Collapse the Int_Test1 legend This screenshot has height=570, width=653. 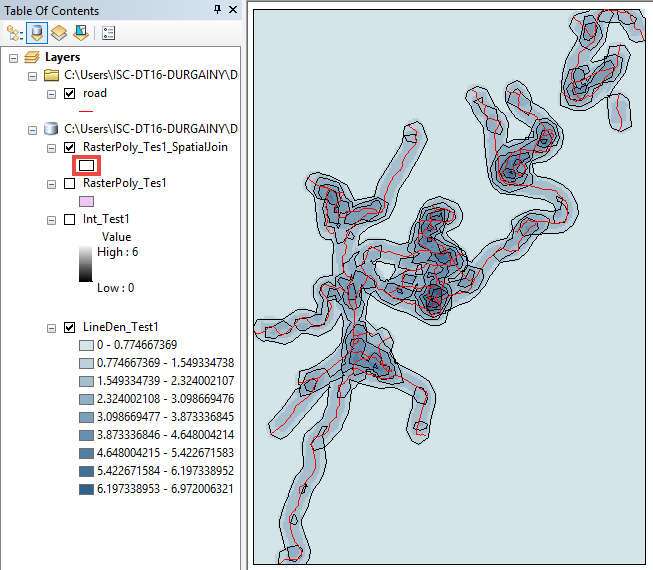pos(51,220)
